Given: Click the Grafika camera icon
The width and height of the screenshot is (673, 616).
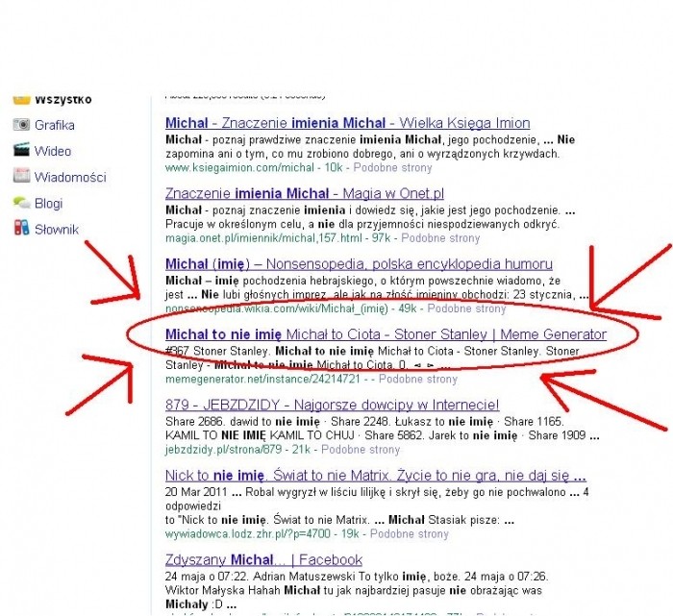Looking at the screenshot, I should pyautogui.click(x=20, y=125).
